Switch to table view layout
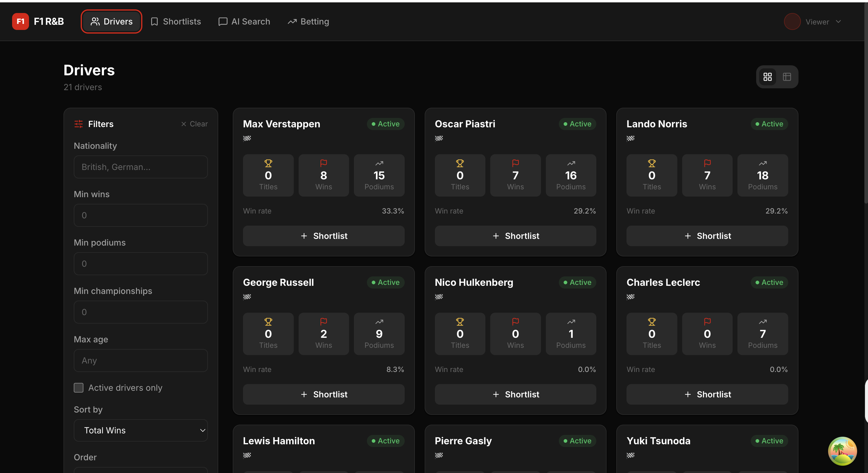 pos(786,77)
